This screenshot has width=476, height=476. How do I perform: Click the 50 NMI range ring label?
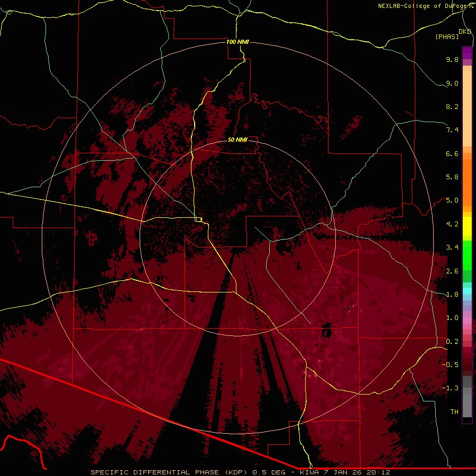(237, 140)
